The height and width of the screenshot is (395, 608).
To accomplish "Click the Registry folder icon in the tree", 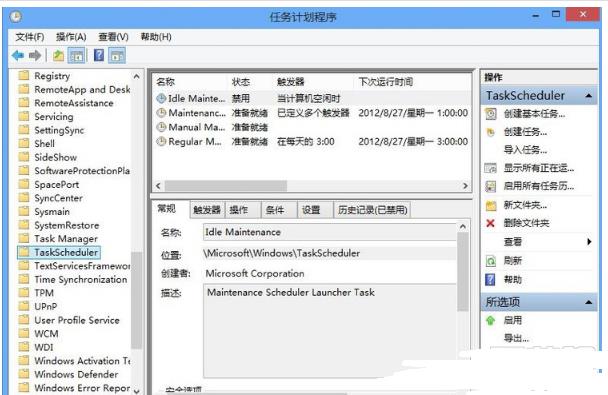I will click(24, 75).
